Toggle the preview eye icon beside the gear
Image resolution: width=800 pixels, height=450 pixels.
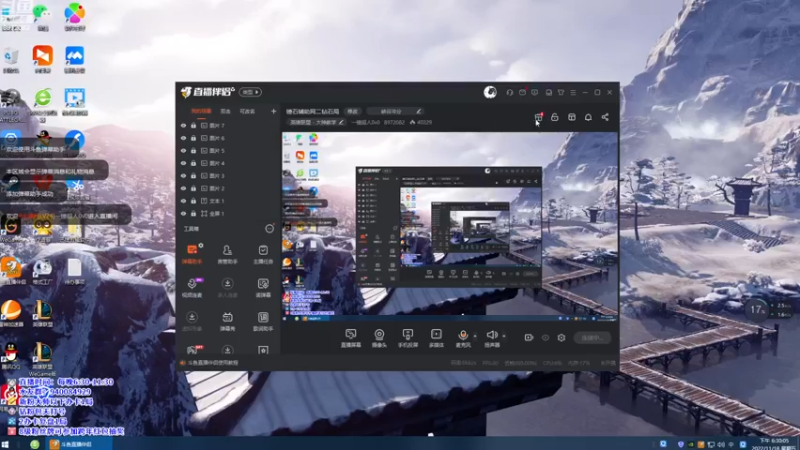545,338
